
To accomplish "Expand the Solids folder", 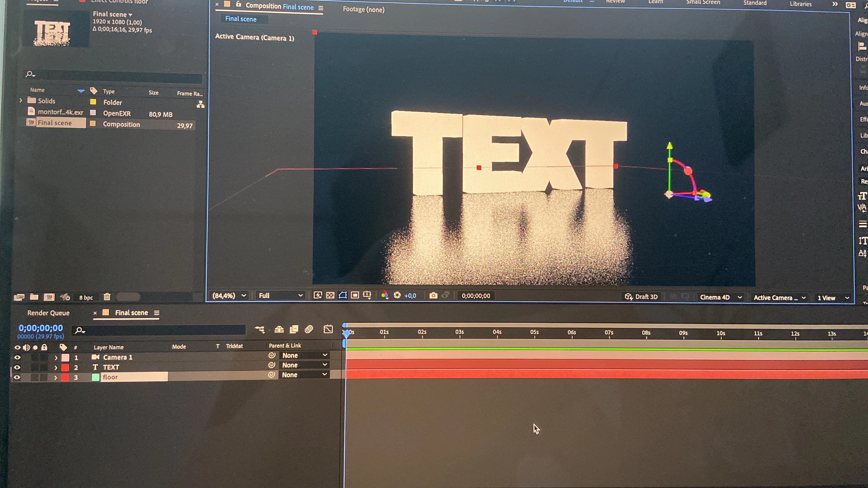I will 21,100.
